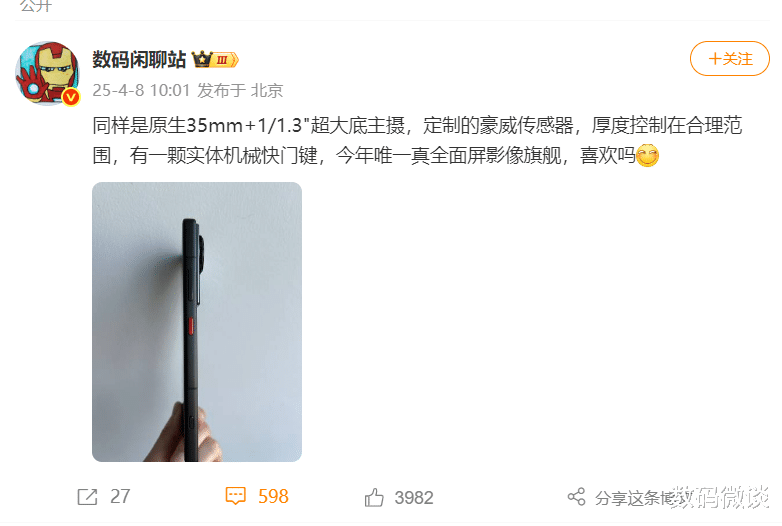Follow the user with +关注 button
The image size is (782, 526).
[x=730, y=59]
